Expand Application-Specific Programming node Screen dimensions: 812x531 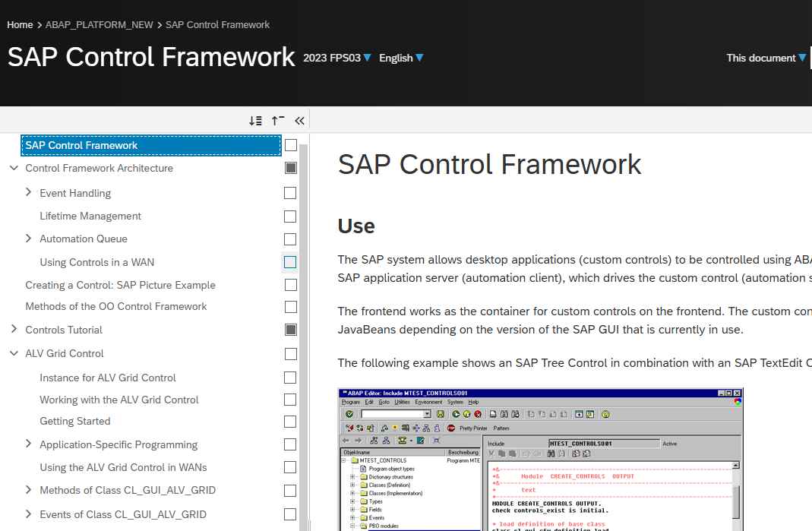click(x=28, y=444)
